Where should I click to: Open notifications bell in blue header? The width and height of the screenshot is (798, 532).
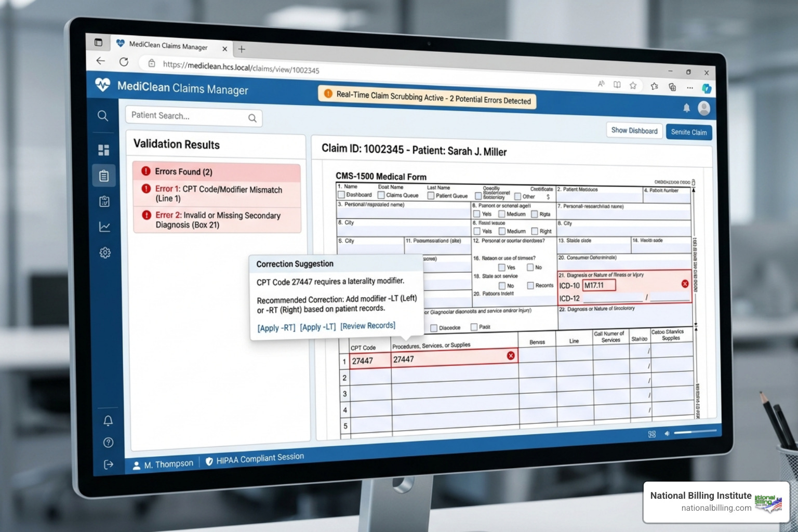pos(686,108)
